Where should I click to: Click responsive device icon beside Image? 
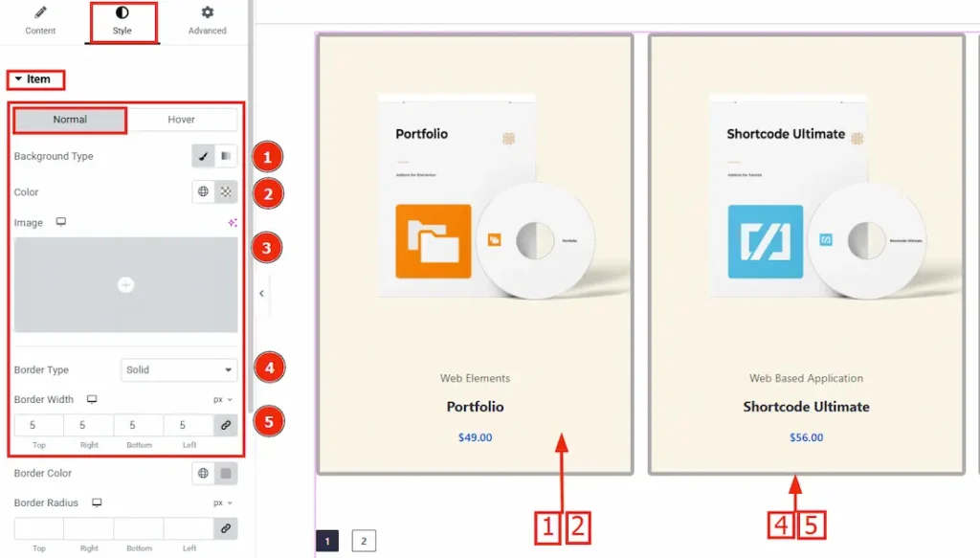(60, 222)
